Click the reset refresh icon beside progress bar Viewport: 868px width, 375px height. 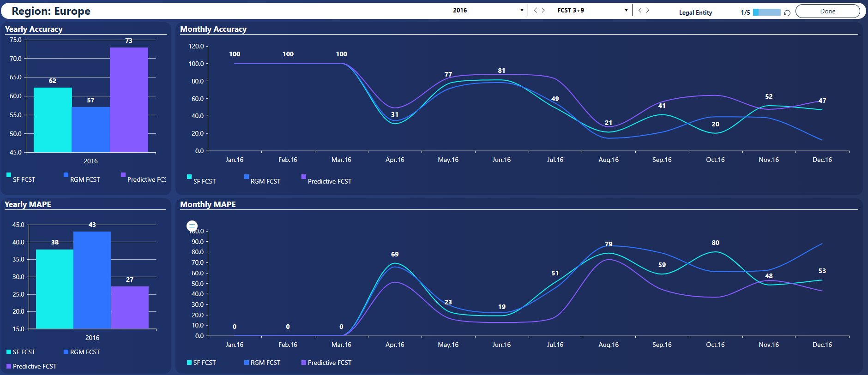[787, 13]
